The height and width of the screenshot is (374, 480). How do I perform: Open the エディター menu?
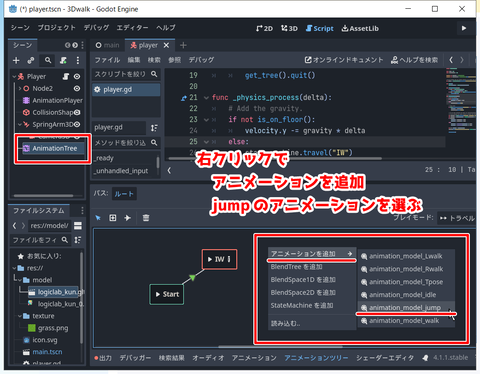(132, 28)
